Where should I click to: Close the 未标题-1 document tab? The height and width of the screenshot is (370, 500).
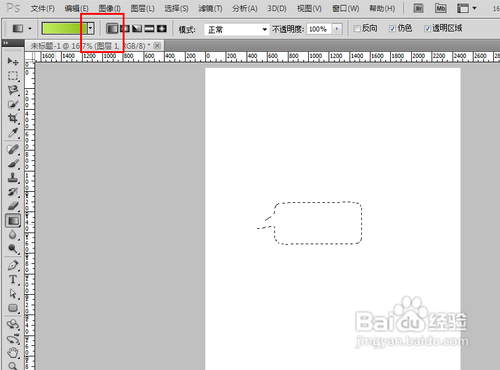click(157, 46)
